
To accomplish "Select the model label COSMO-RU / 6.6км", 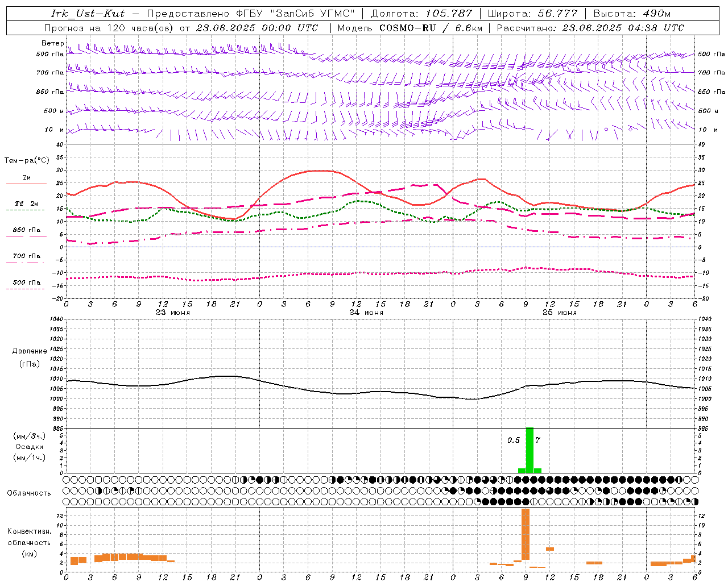I will [x=431, y=28].
